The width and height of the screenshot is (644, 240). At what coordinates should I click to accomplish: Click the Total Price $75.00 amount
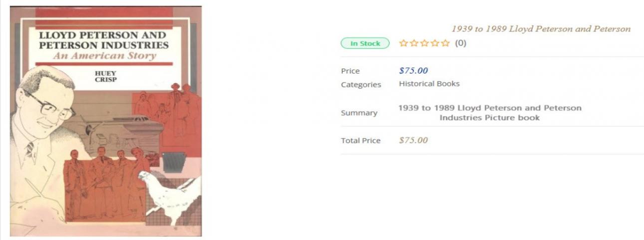pos(413,140)
